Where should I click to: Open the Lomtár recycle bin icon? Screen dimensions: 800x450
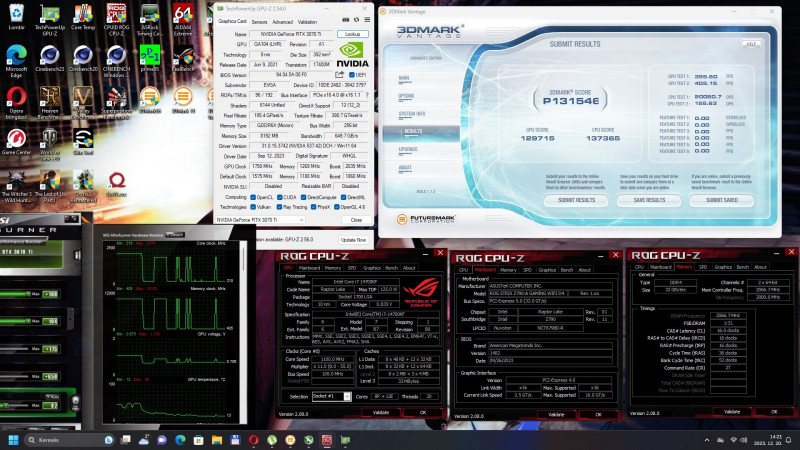click(16, 16)
